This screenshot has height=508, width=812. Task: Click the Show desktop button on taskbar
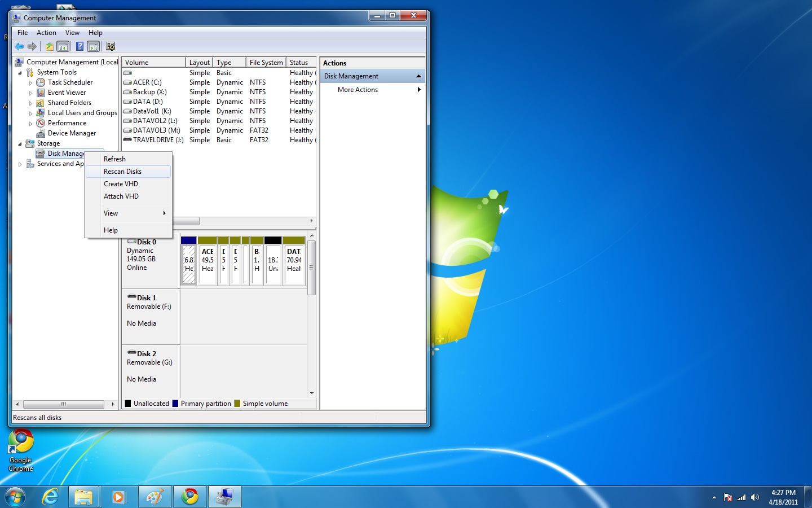(x=808, y=497)
